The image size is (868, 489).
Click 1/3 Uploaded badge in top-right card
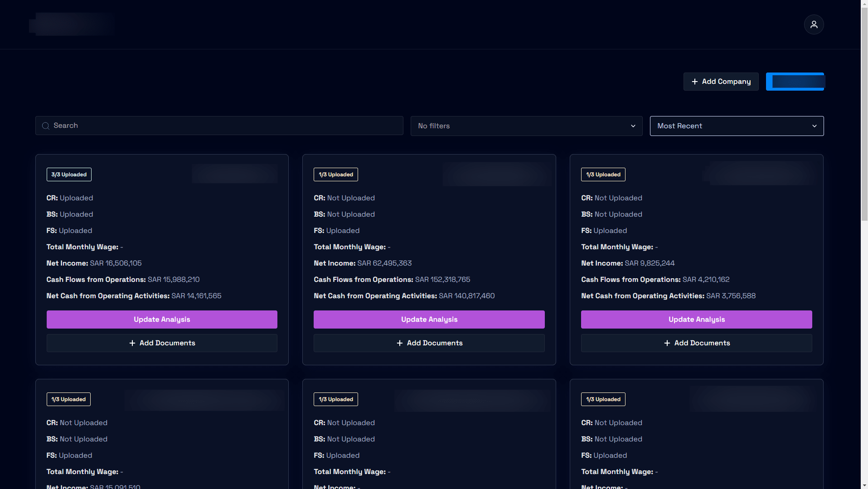tap(603, 174)
